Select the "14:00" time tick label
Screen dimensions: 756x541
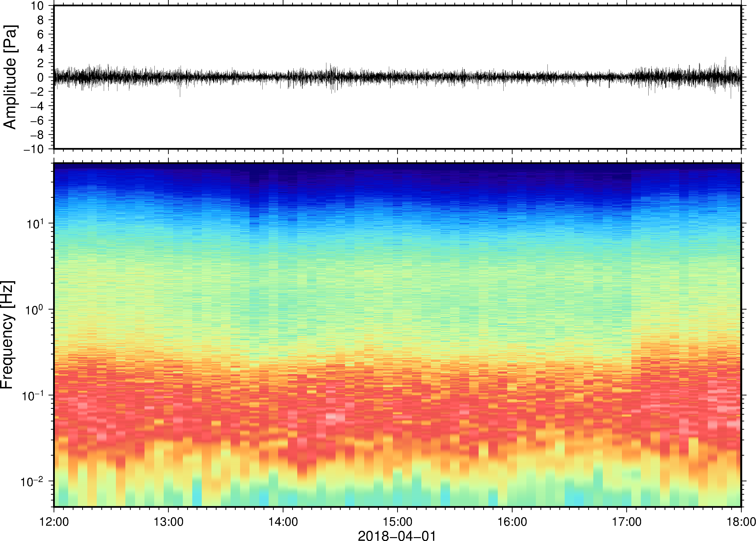(283, 522)
